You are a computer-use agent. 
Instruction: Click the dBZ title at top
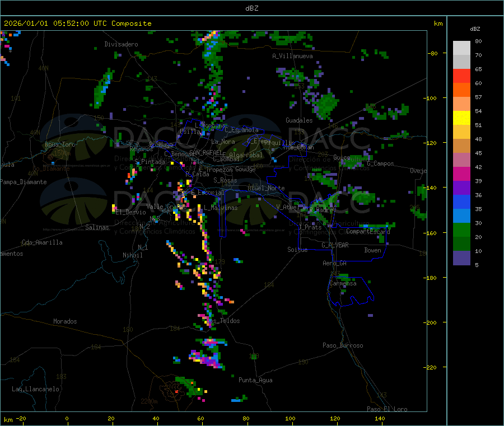point(251,8)
